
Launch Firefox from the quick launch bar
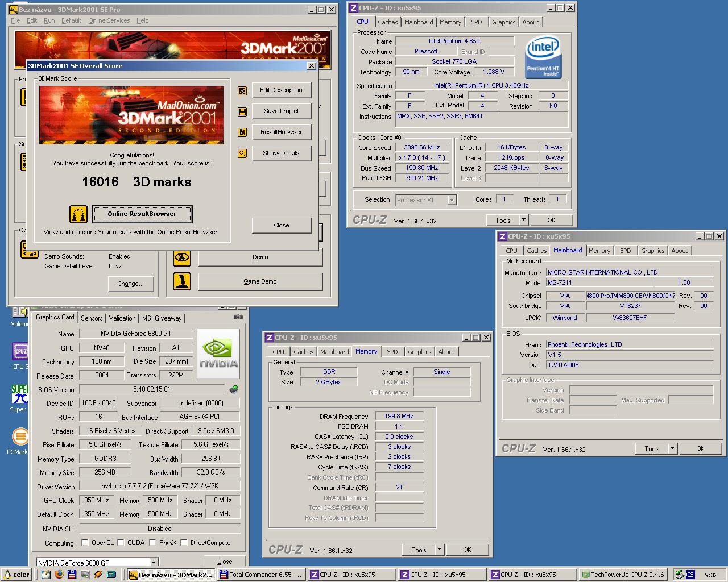[59, 575]
